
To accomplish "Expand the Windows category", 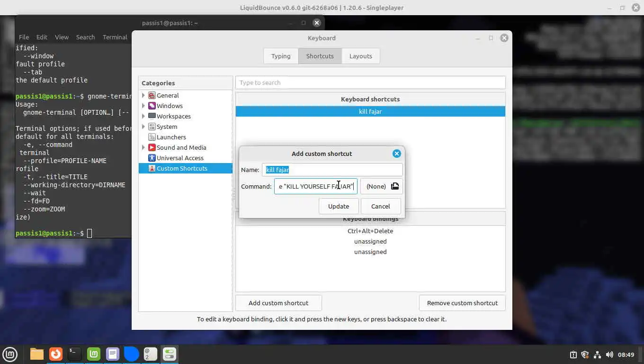I will coord(143,106).
